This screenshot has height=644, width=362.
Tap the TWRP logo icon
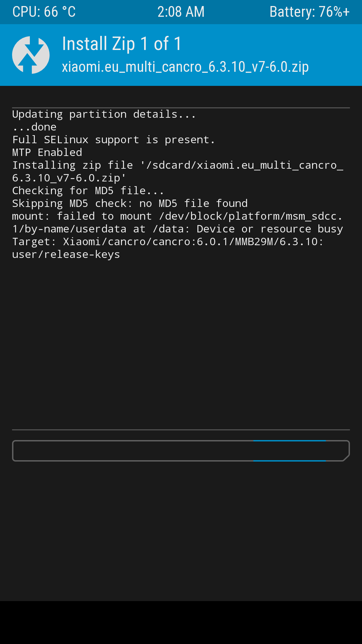[x=31, y=55]
